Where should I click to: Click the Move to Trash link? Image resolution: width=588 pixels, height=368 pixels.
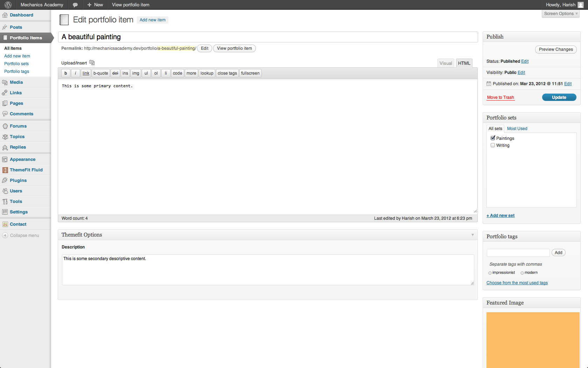point(500,97)
